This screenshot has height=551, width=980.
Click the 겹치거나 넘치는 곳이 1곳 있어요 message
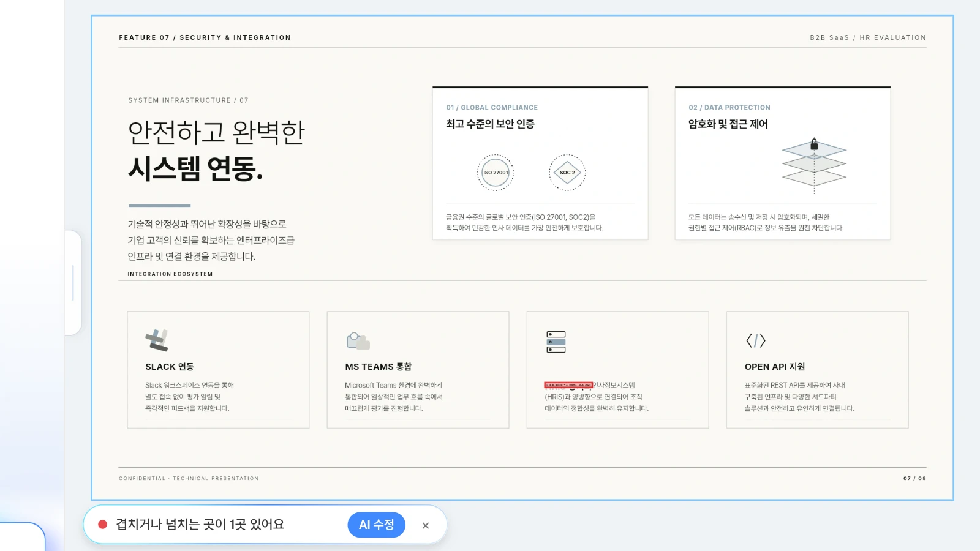click(x=200, y=525)
